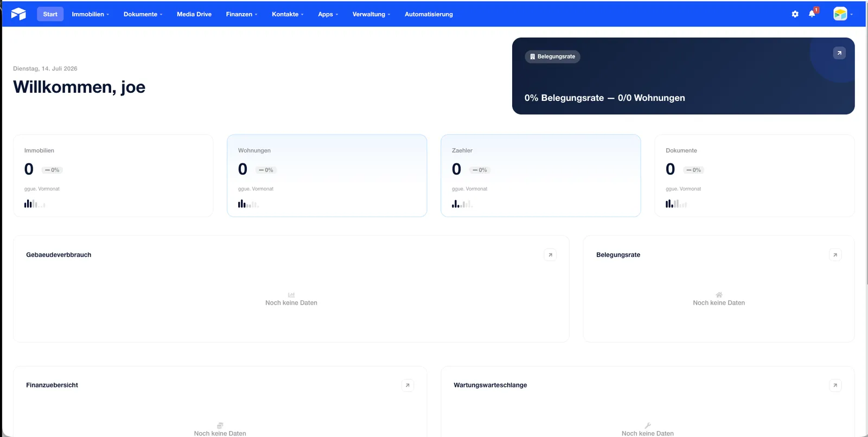Click the house icon in Belegungsrate card
868x437 pixels.
coord(719,295)
